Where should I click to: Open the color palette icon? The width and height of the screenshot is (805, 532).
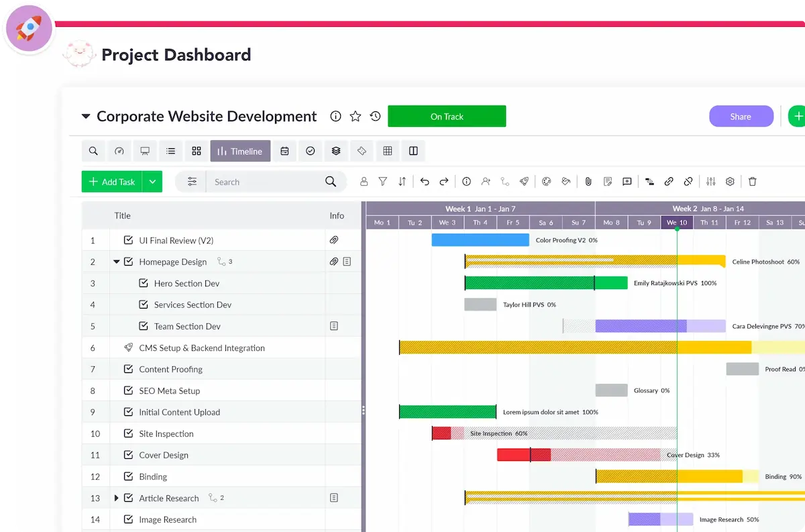[546, 182]
